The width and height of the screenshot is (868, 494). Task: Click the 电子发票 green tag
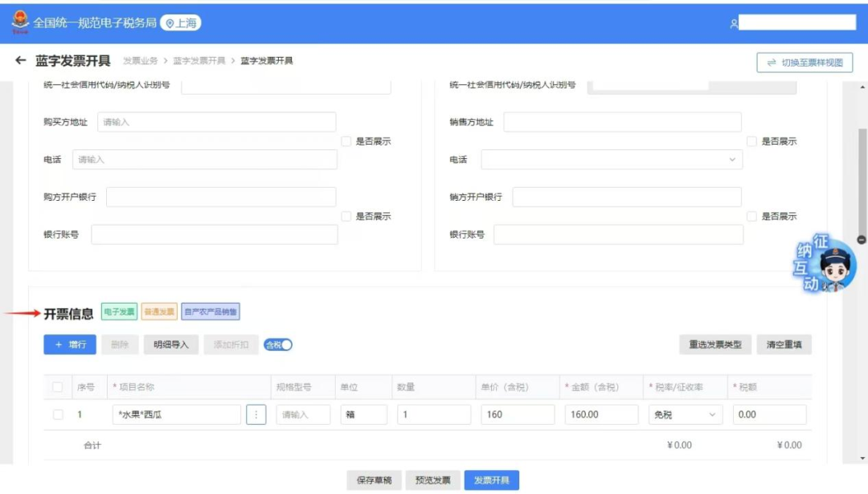click(119, 312)
